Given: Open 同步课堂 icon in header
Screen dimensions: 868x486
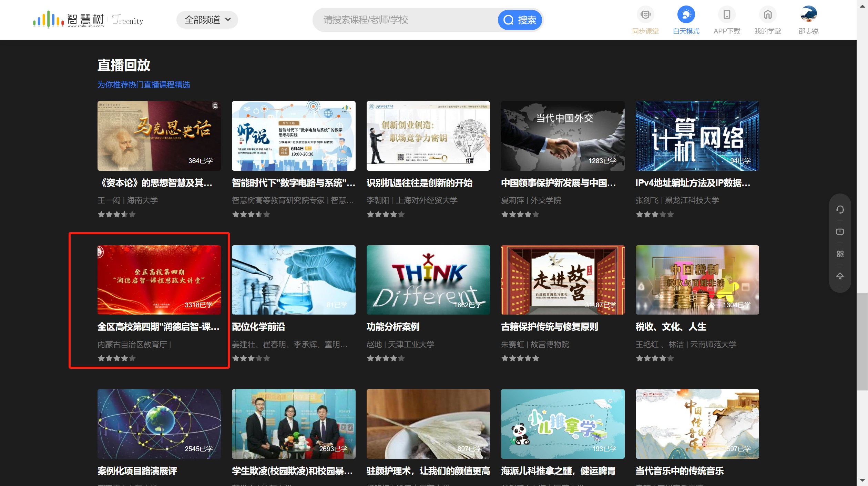Looking at the screenshot, I should pos(645,14).
